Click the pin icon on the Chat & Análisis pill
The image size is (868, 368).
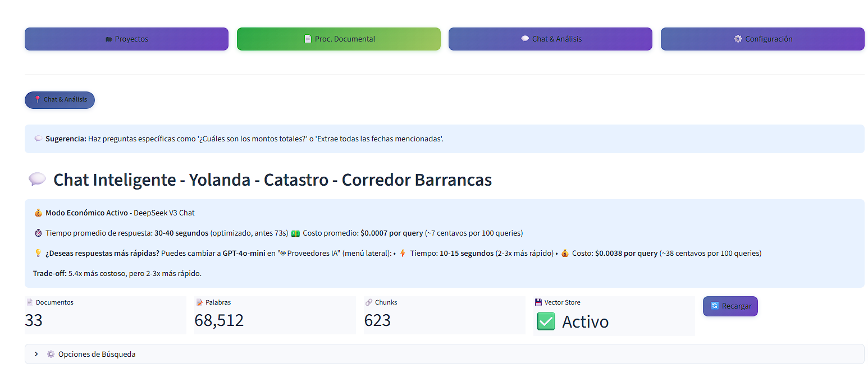(x=39, y=99)
